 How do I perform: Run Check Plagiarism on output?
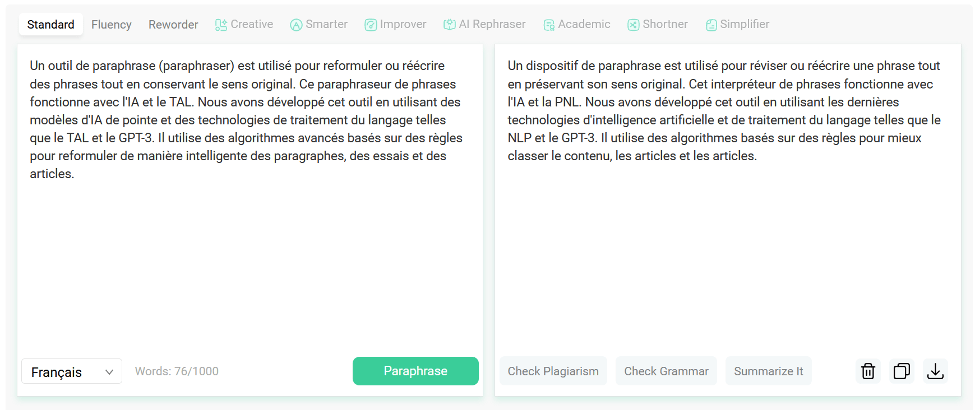pos(553,371)
